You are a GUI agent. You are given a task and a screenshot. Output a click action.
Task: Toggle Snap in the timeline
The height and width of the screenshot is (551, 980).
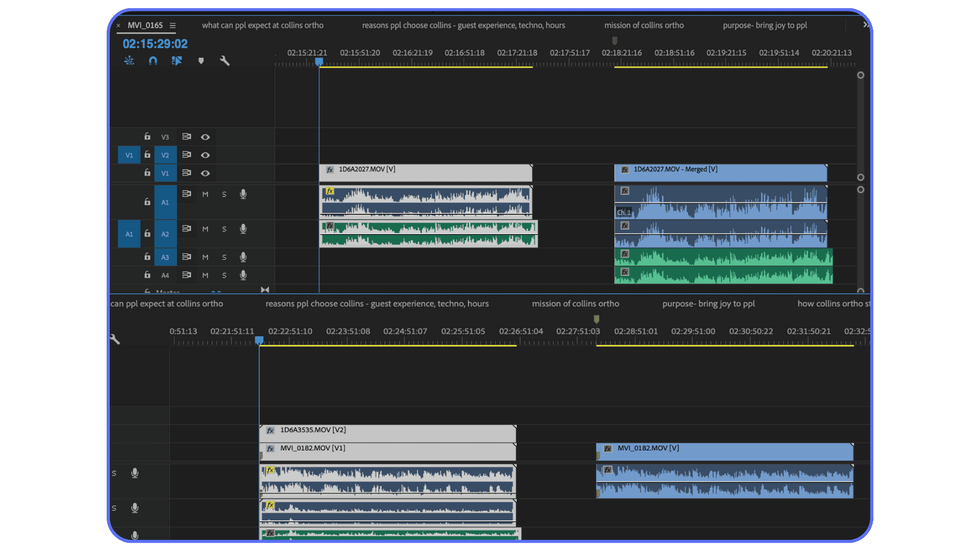(153, 61)
